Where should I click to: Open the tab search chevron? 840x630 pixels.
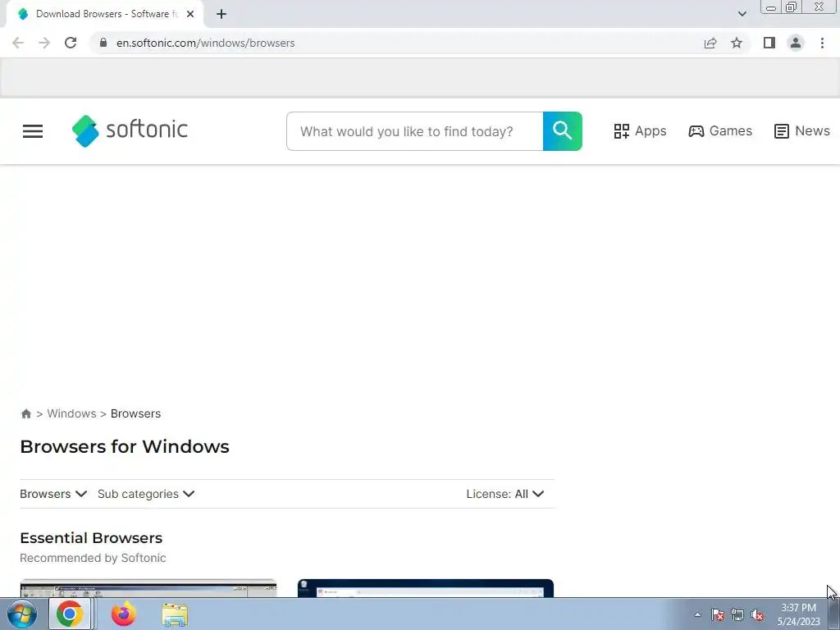pyautogui.click(x=742, y=14)
